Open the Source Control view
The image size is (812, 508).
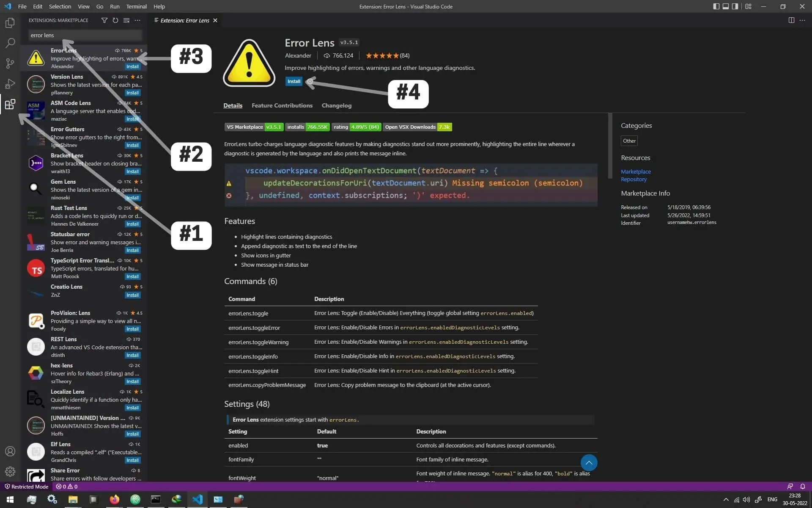coord(10,63)
